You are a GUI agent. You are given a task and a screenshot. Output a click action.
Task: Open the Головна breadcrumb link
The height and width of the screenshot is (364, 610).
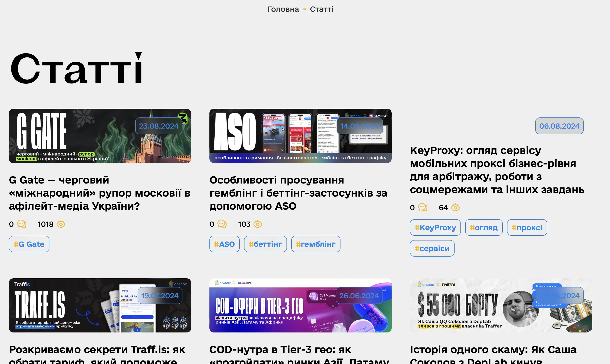[283, 9]
